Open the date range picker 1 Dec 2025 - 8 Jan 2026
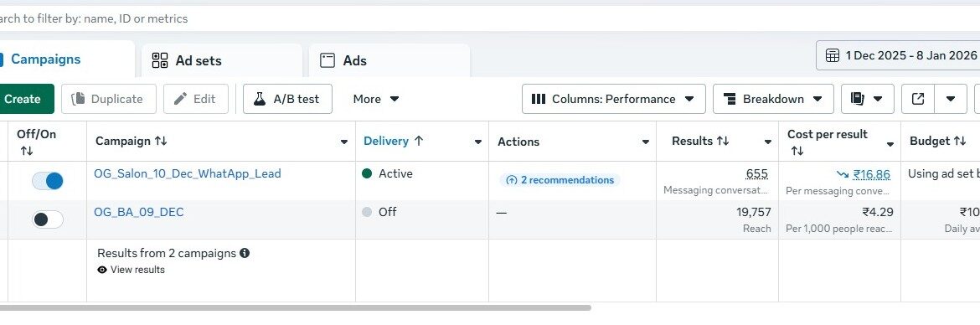Viewport: 980px width, 325px height. (898, 55)
